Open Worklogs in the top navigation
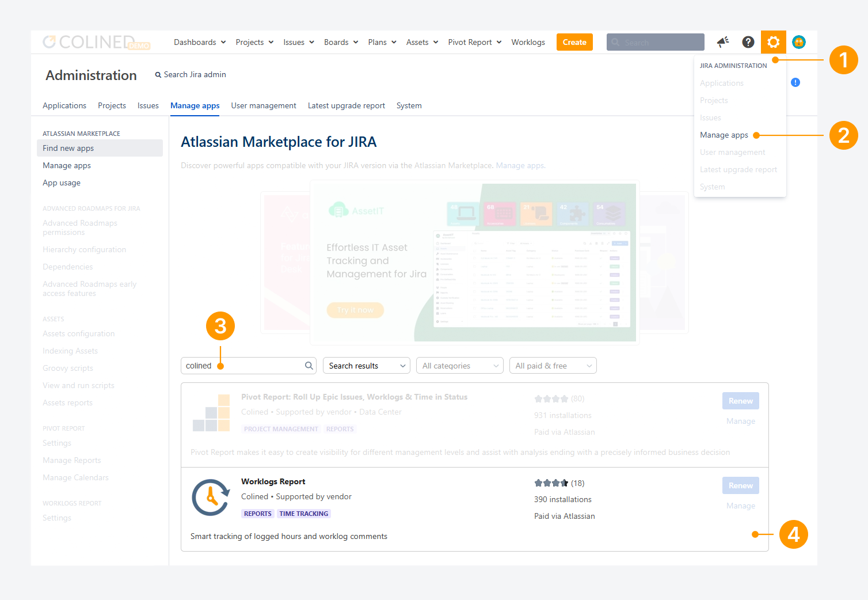 point(528,42)
